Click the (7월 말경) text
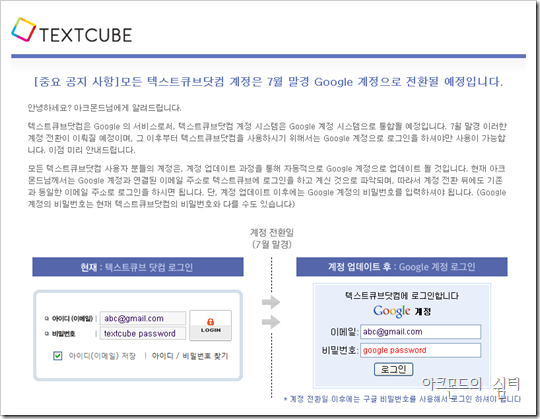This screenshot has height=419, width=540. (272, 244)
